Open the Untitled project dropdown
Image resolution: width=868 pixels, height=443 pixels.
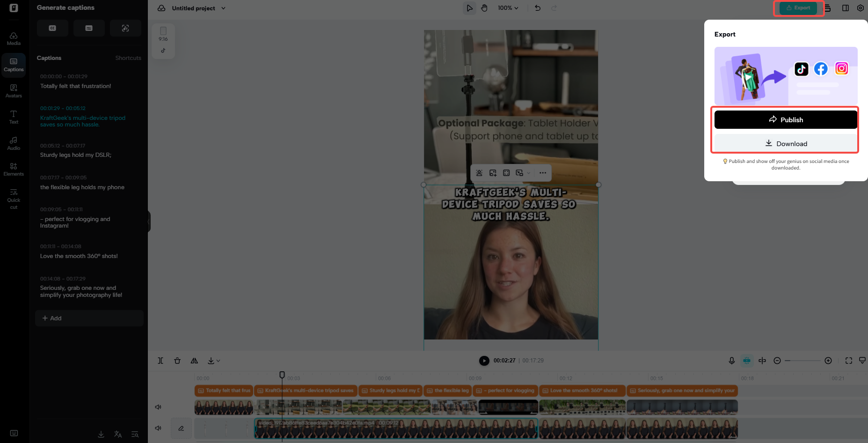coord(224,8)
